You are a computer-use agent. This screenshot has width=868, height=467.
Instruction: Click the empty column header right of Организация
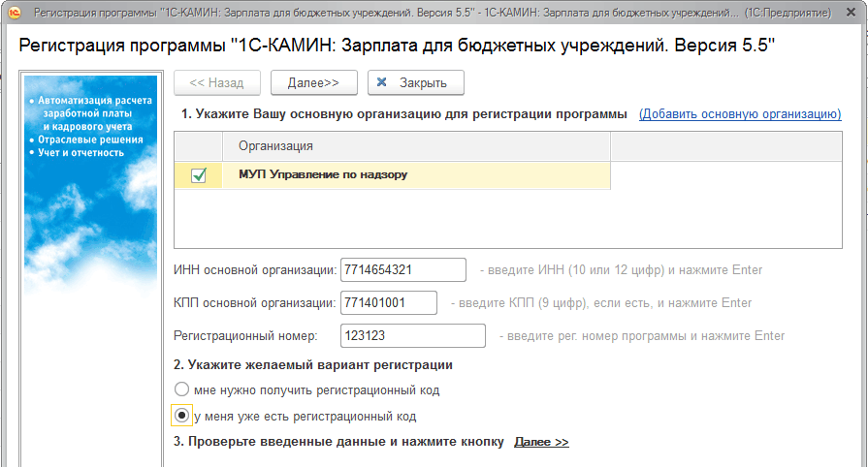coord(724,145)
